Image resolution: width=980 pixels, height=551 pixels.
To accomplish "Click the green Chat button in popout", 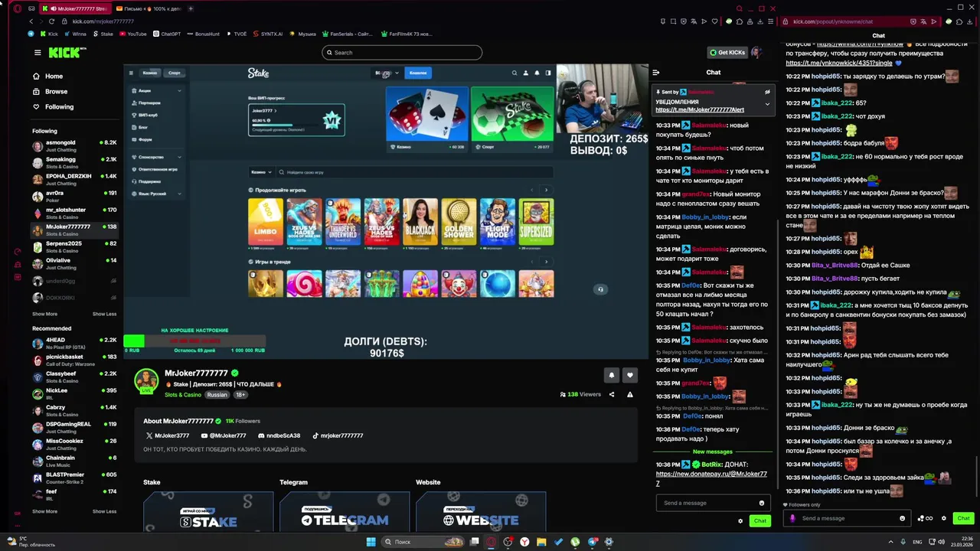I will 963,518.
